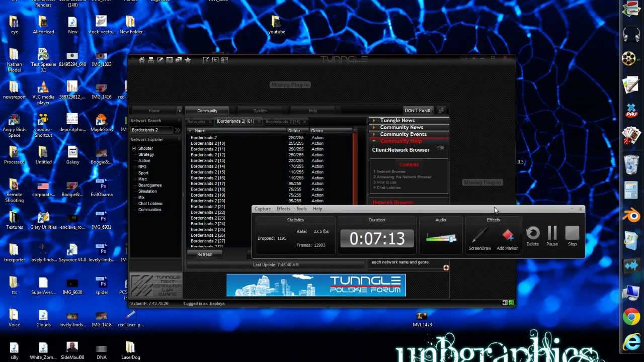Select the Strategy category in Network Explorer

point(146,154)
